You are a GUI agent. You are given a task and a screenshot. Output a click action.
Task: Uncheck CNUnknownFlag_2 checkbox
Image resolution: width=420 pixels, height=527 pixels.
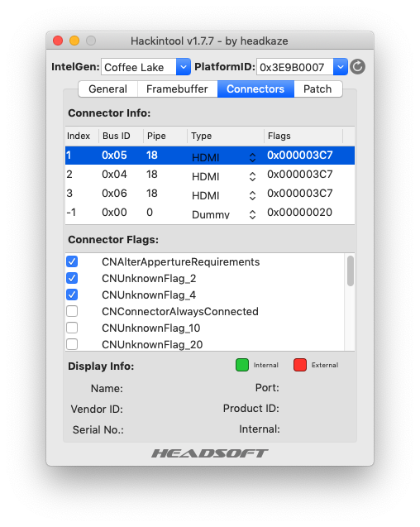(x=72, y=278)
